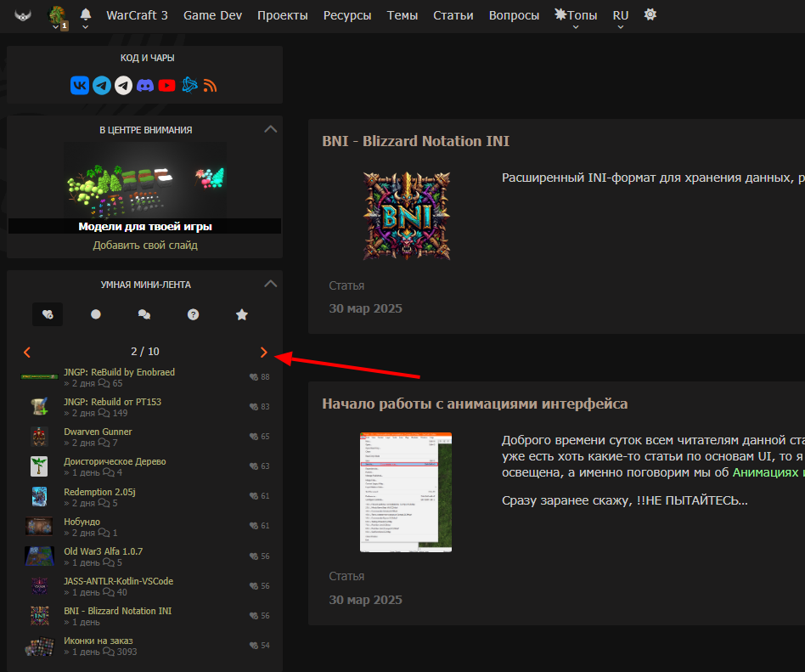The width and height of the screenshot is (805, 672).
Task: Click the 65 likes icon for Dwarven Gunner
Action: (x=254, y=436)
